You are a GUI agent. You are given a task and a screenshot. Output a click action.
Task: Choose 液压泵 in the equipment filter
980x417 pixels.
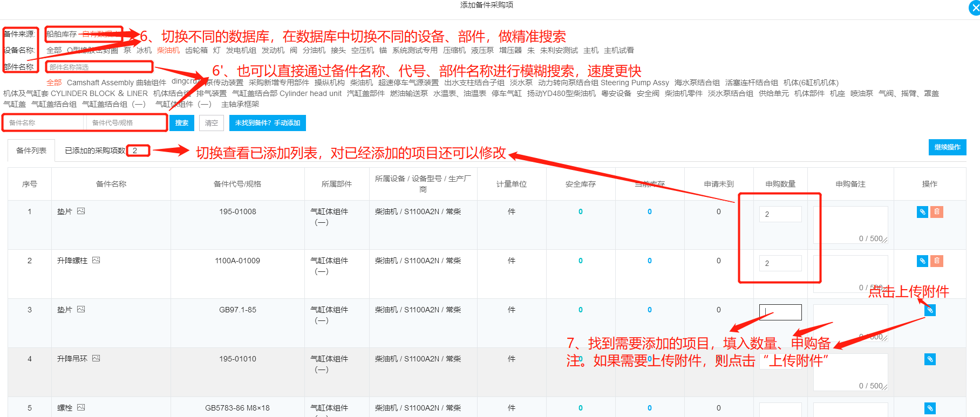click(482, 50)
